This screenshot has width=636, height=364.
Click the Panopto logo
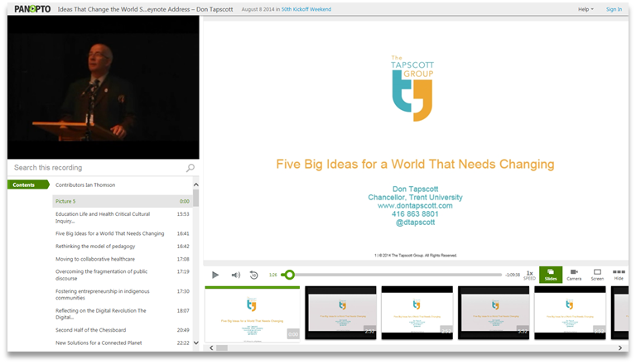(x=32, y=9)
